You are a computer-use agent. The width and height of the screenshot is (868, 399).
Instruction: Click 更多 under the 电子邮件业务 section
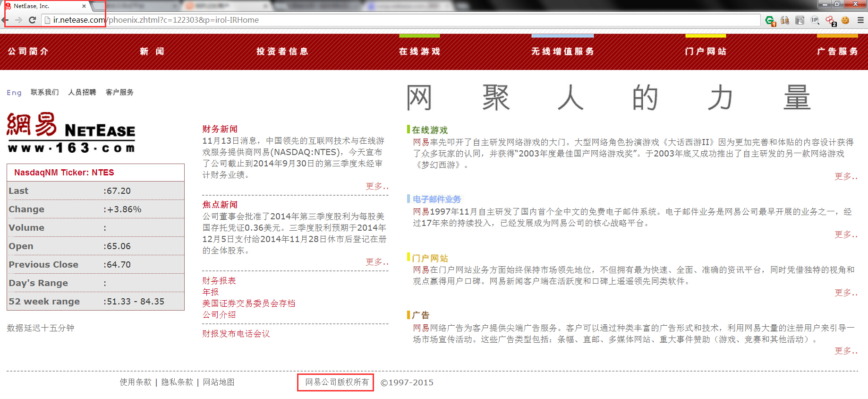[x=846, y=234]
